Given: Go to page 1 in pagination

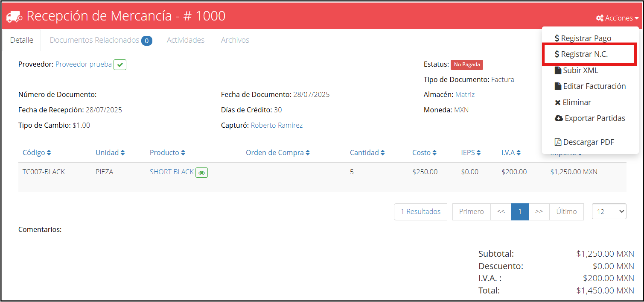Looking at the screenshot, I should point(520,211).
